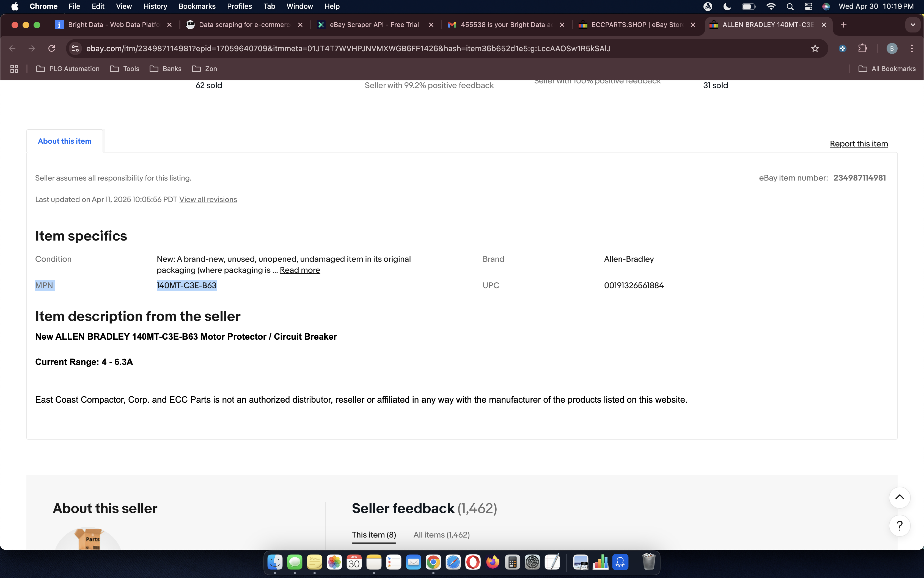Open the Profiles menu
924x578 pixels.
[240, 7]
